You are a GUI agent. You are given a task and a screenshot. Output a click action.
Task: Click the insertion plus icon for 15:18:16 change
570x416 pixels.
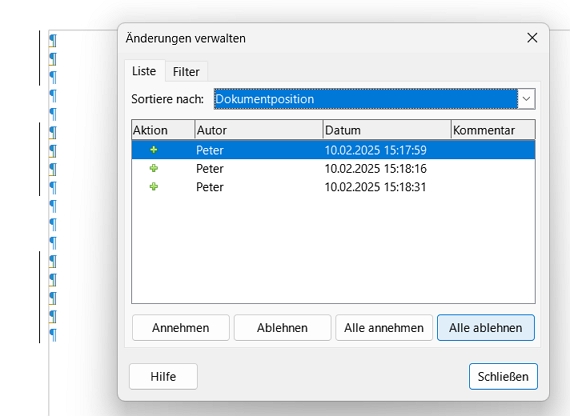click(x=154, y=168)
